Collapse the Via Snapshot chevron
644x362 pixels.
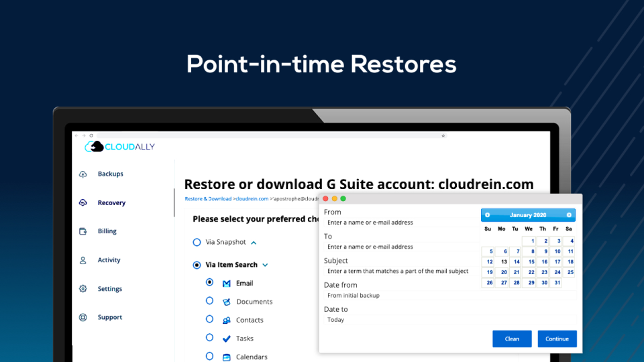point(254,243)
